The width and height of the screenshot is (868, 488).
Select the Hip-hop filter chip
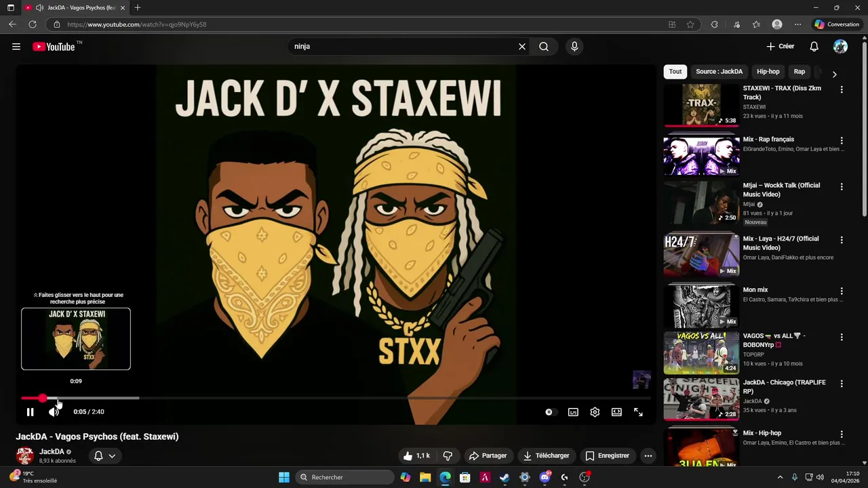(768, 72)
